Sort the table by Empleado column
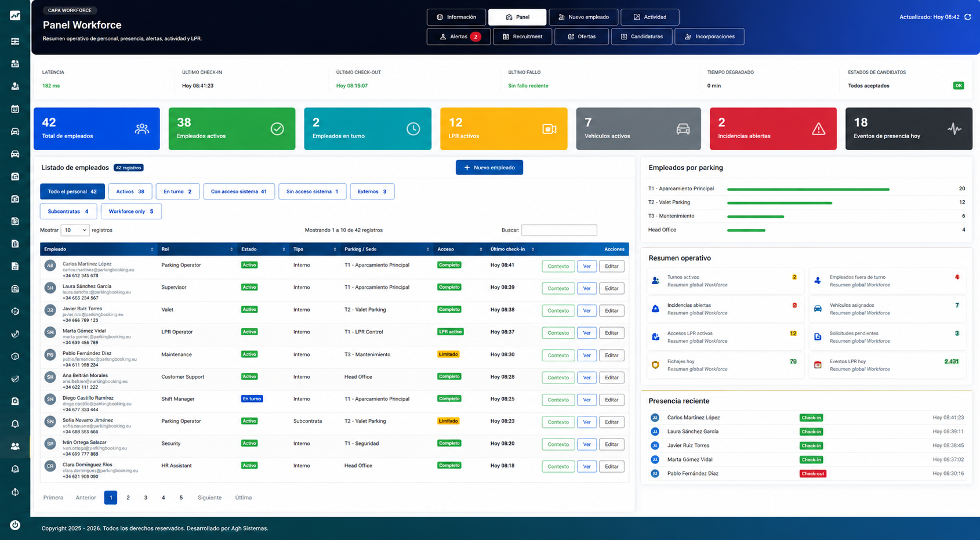Image resolution: width=980 pixels, height=540 pixels. pos(99,249)
